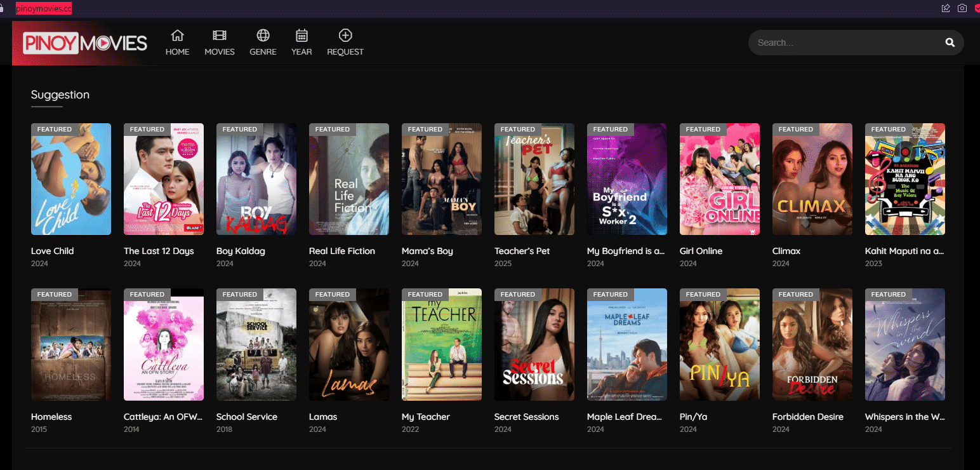Click the browser camera screenshot icon
Viewport: 980px width, 470px height.
962,8
